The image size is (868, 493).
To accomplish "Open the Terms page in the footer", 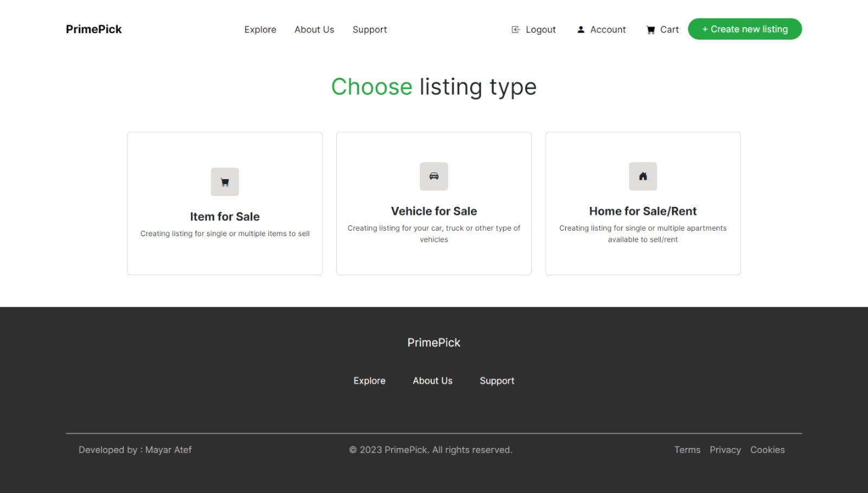I will point(687,450).
